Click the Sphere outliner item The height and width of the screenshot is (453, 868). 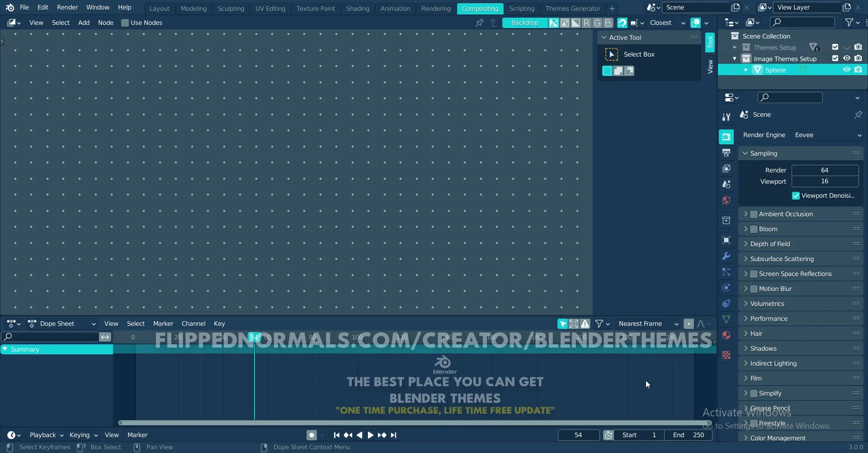pos(775,70)
